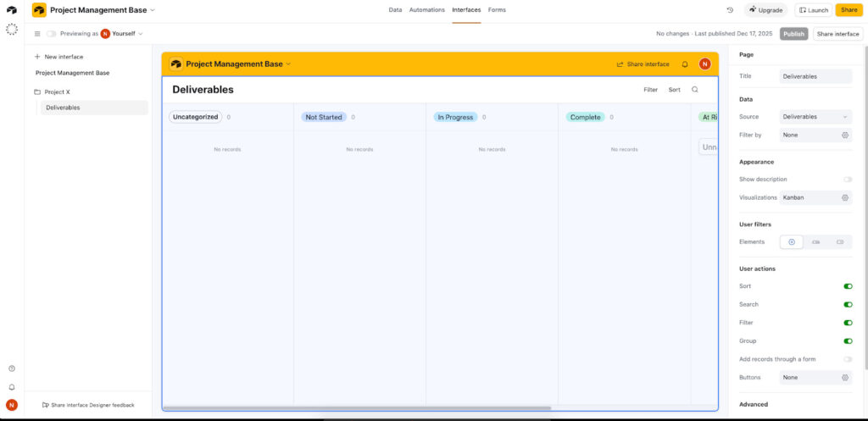The image size is (868, 421).
Task: Click the Deliverables page heading
Action: [203, 90]
